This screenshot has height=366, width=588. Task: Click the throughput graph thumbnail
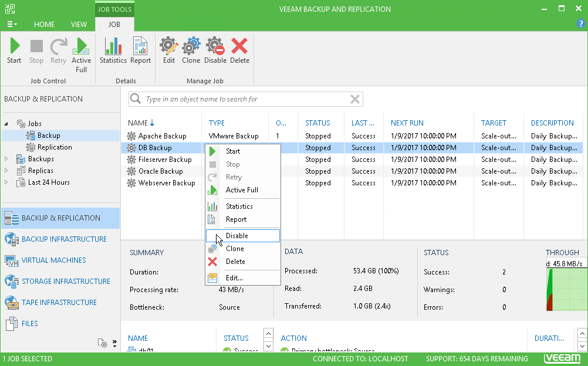coord(567,289)
